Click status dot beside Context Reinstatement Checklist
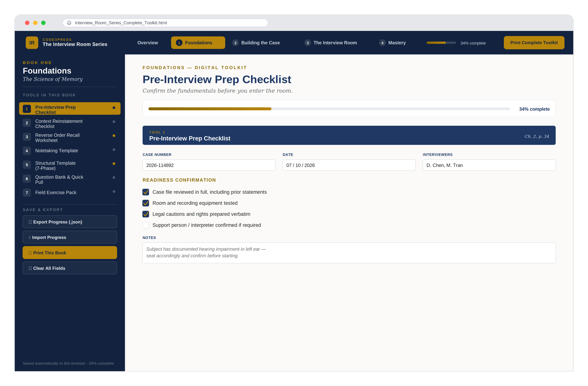The image size is (588, 386). pyautogui.click(x=114, y=122)
